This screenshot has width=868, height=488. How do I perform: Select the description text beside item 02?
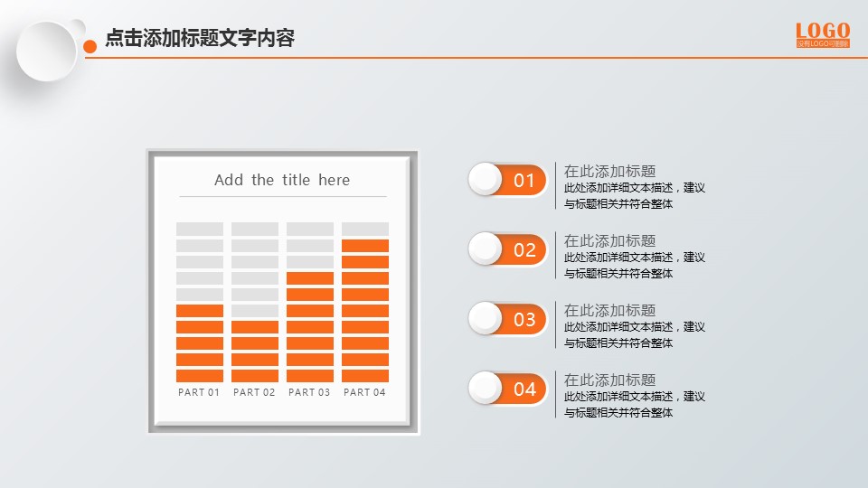point(634,266)
